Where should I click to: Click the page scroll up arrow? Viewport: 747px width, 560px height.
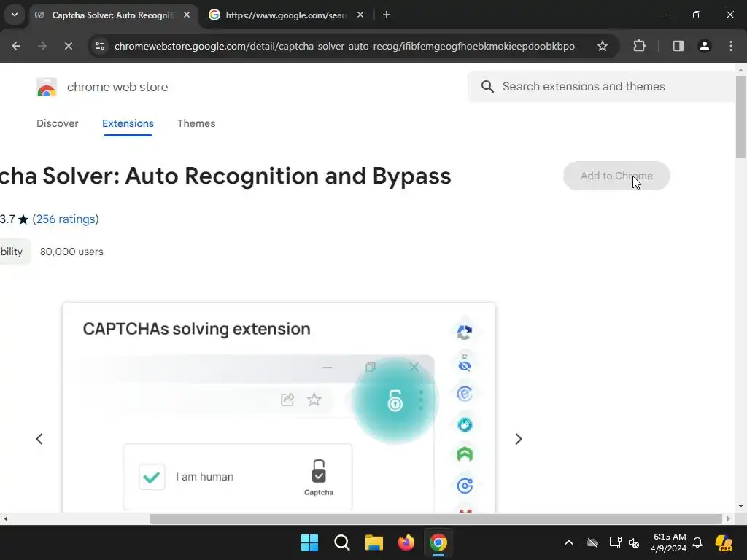[740, 70]
